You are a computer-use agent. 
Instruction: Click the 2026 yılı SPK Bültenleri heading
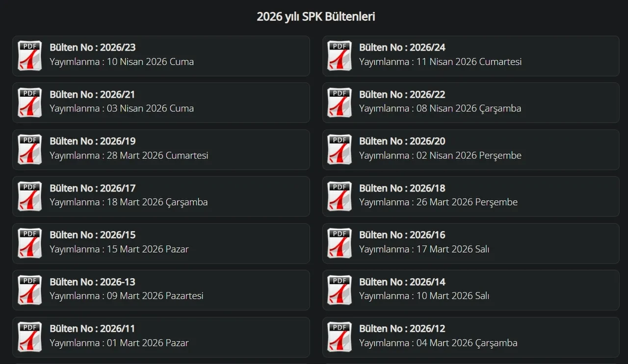tap(316, 17)
